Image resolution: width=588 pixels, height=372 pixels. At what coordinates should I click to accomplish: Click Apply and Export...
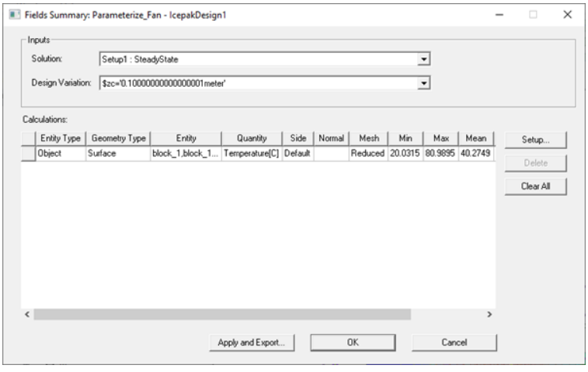[252, 342]
